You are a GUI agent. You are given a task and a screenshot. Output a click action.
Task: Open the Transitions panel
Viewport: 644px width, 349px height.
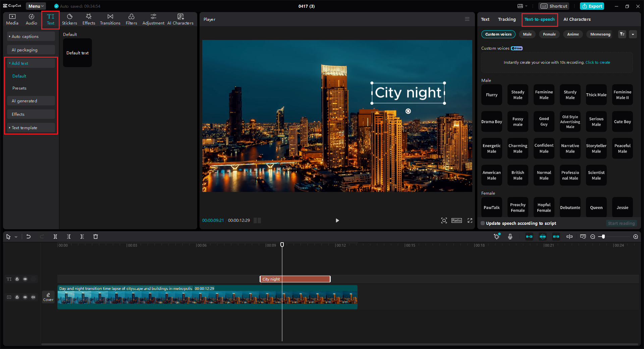click(x=110, y=19)
